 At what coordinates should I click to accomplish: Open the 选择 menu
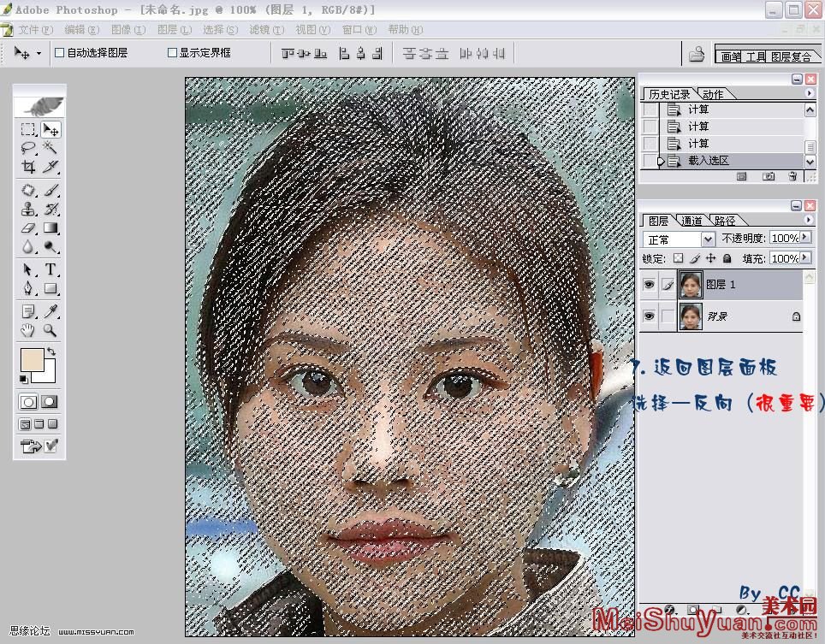(x=221, y=30)
